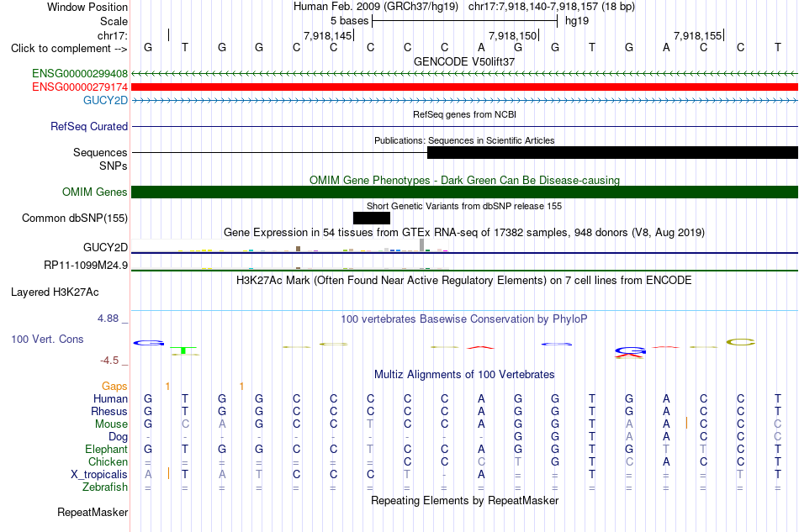Click the Sequences track label
799x532 pixels.
point(100,152)
